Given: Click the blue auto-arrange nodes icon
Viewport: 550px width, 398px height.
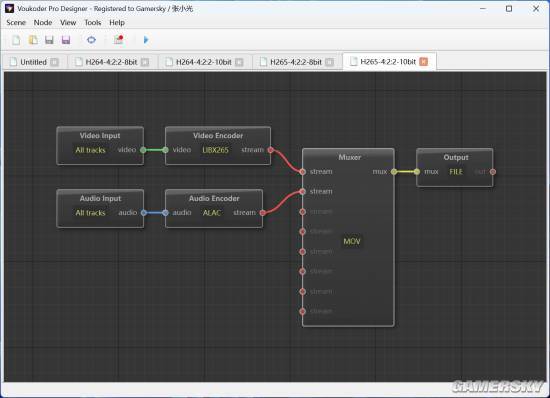Looking at the screenshot, I should coord(91,40).
